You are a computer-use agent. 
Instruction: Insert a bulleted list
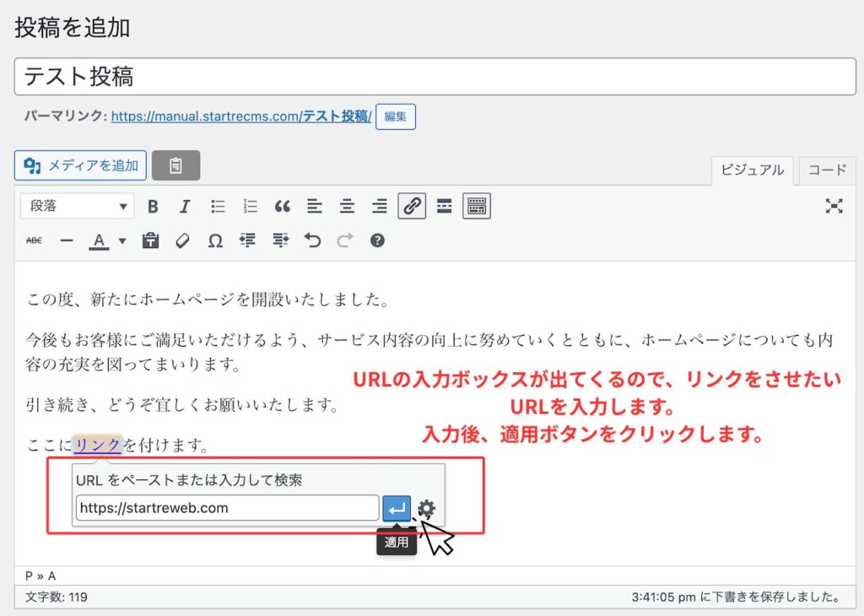(218, 206)
